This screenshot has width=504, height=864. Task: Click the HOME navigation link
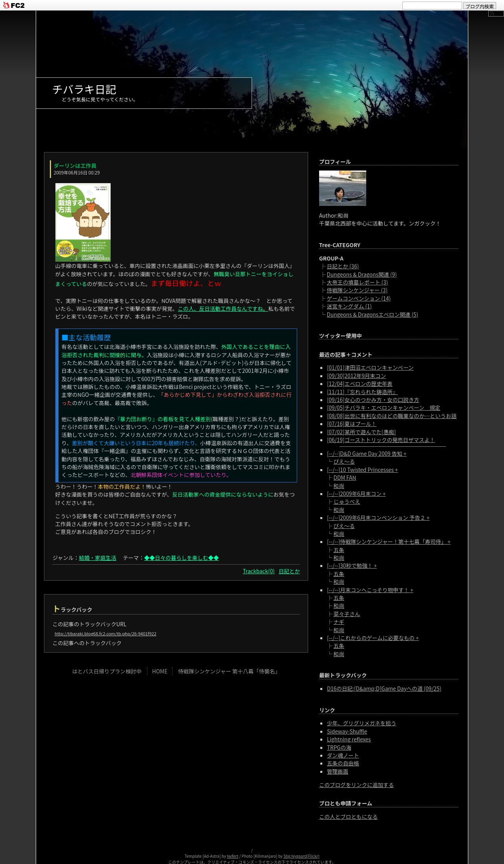tap(160, 671)
